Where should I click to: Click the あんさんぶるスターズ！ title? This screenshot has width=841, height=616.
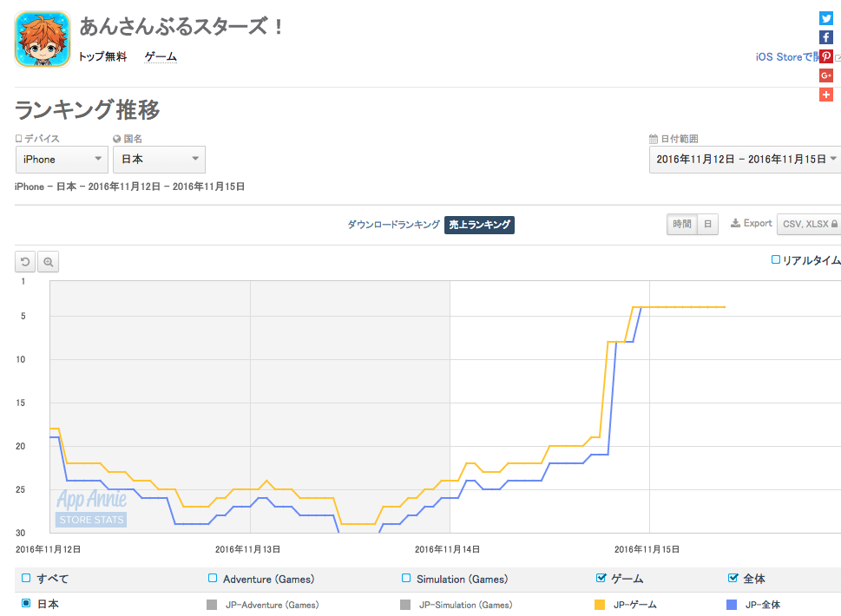tap(181, 26)
